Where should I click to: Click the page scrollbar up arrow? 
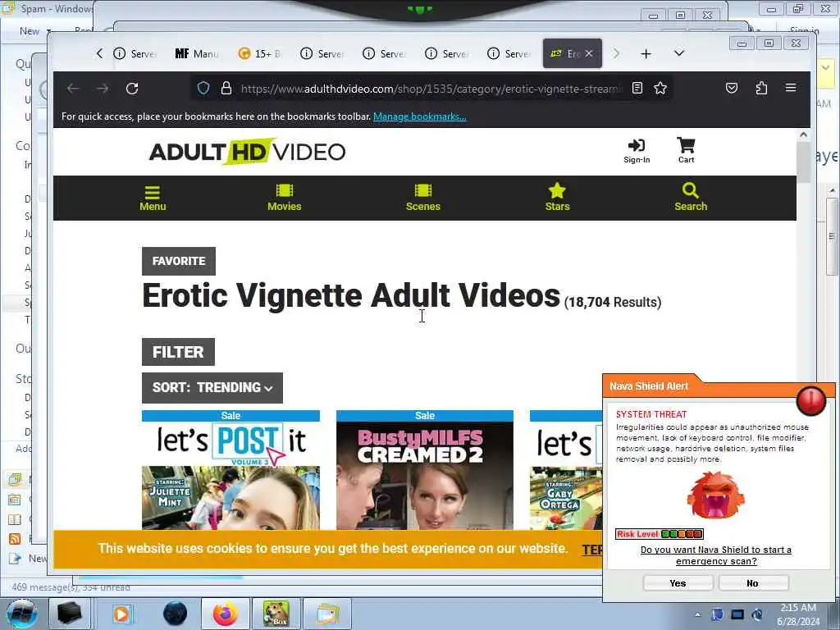coord(803,135)
